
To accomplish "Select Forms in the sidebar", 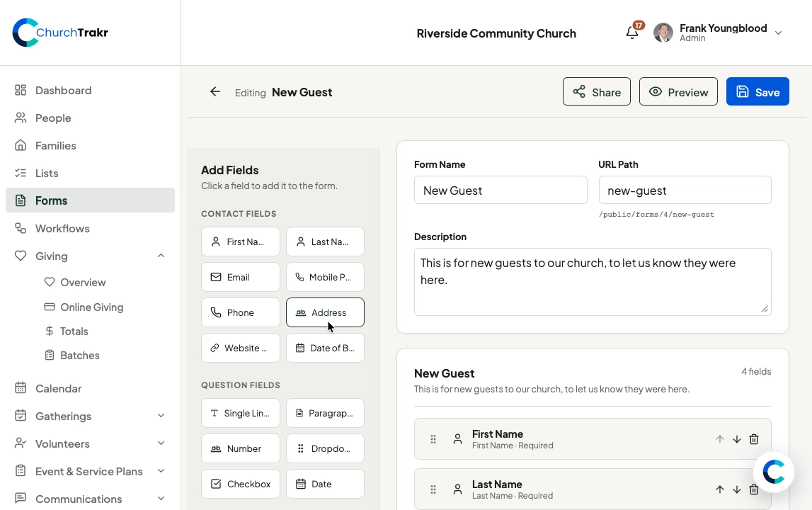I will tap(90, 200).
